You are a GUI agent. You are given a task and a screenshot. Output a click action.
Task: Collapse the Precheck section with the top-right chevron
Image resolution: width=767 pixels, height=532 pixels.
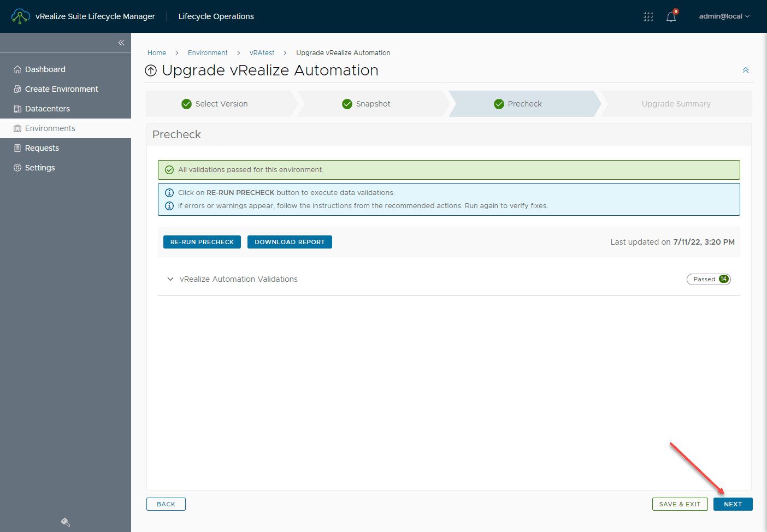click(x=746, y=70)
